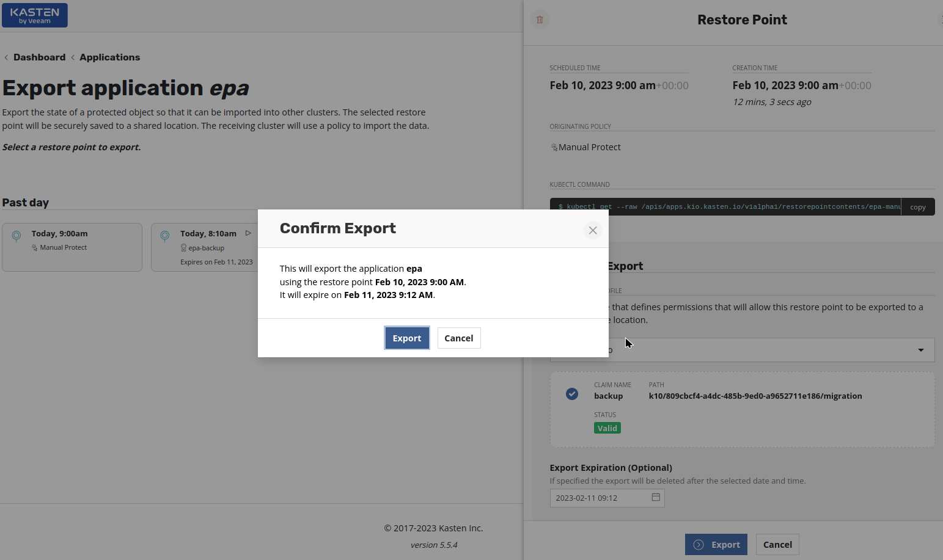
Task: Click Cancel at bottom of Restore Point panel
Action: [777, 544]
